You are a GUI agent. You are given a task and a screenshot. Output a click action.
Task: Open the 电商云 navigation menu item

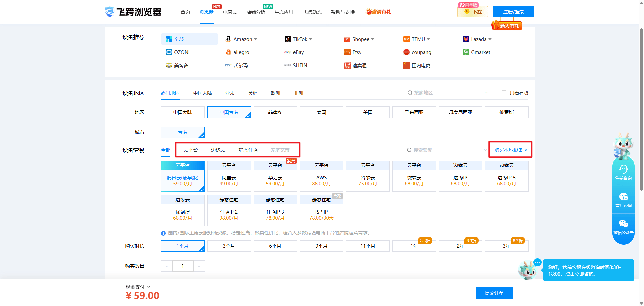[230, 12]
